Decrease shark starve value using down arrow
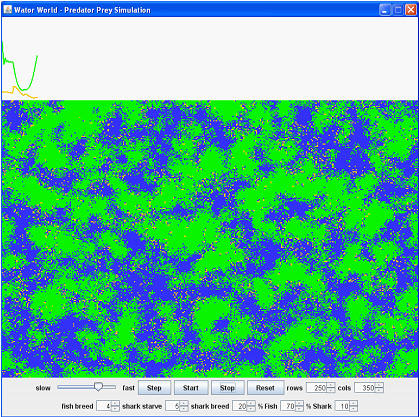 (184, 409)
